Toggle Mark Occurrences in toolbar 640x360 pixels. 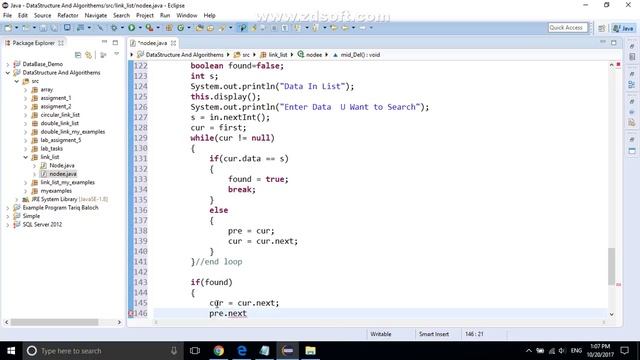click(x=242, y=28)
